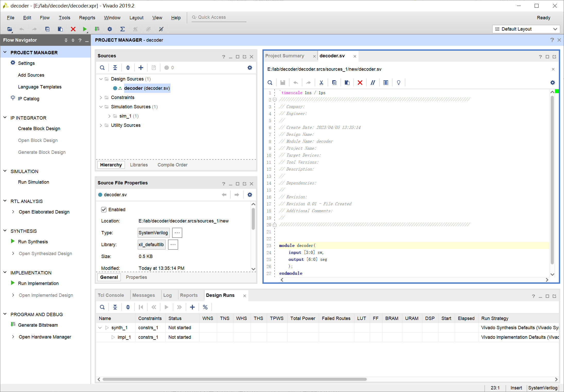Click the lightbulb Language Templates icon in editor
This screenshot has height=392, width=564.
pos(398,83)
